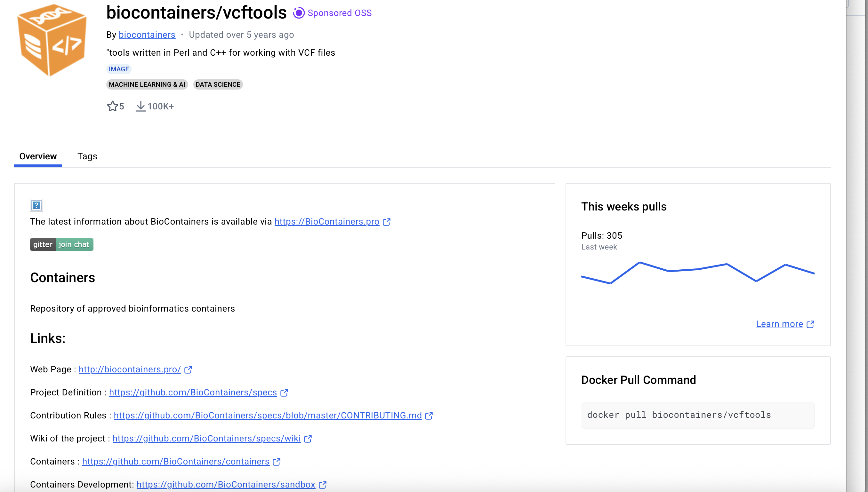Click external-link icon beside specs wiki link

pyautogui.click(x=308, y=439)
